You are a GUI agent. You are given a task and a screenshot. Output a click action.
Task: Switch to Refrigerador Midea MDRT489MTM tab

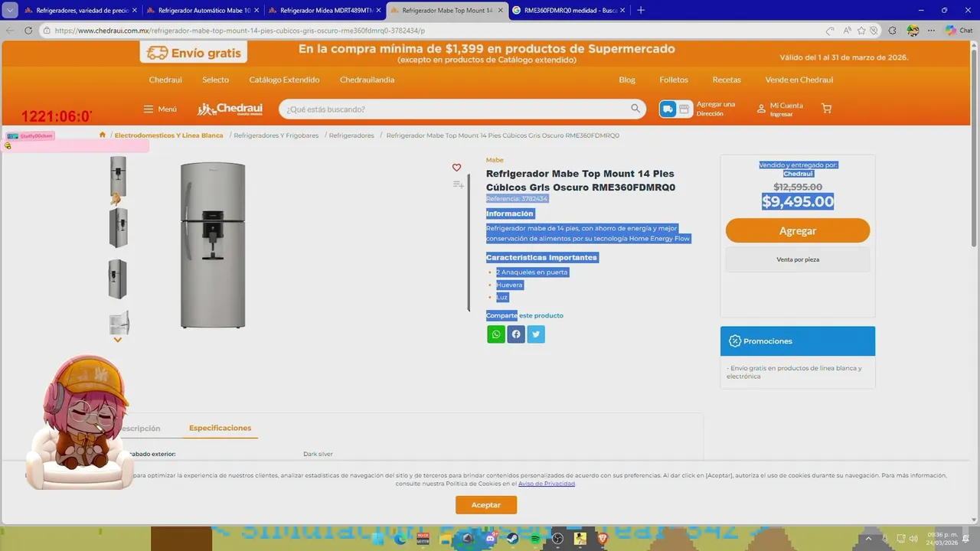click(x=325, y=11)
